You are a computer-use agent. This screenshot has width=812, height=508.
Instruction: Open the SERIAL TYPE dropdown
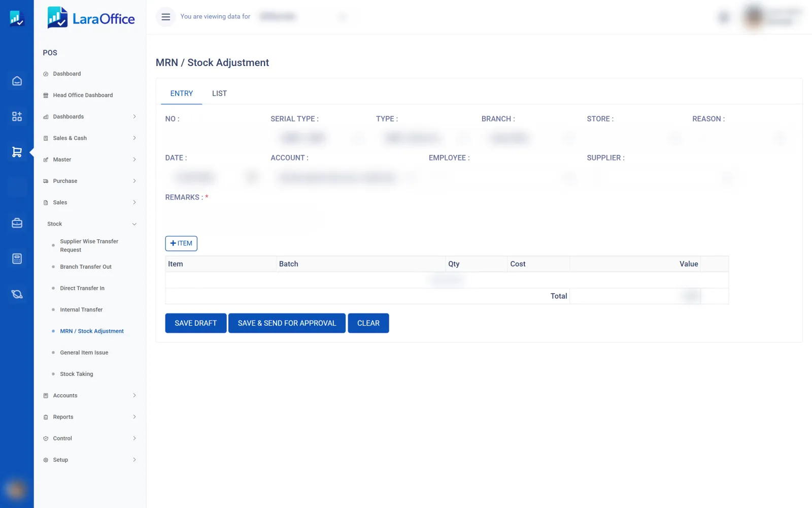318,138
